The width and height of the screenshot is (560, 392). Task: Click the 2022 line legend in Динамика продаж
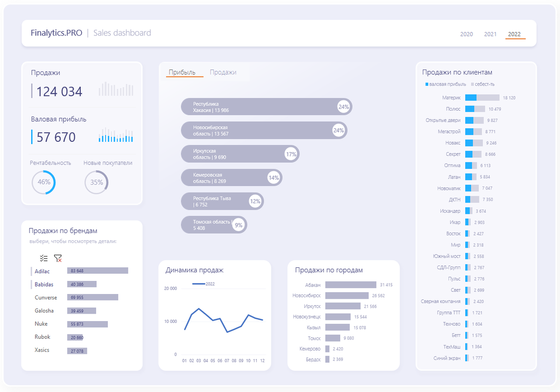tap(203, 284)
